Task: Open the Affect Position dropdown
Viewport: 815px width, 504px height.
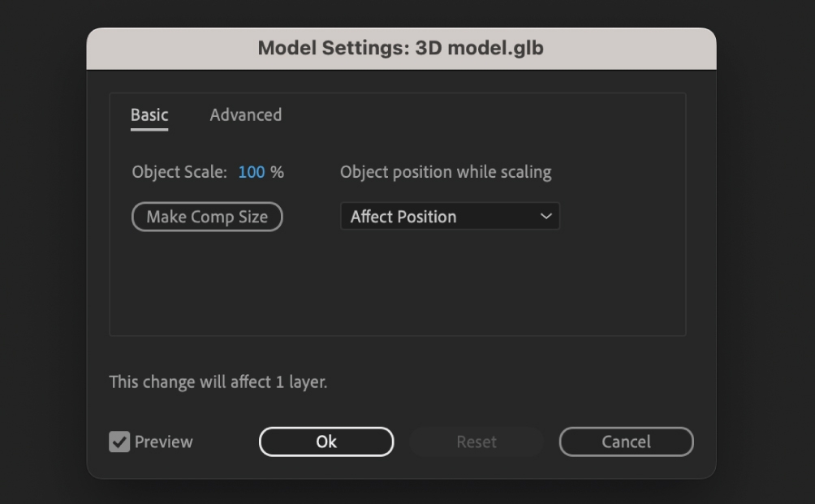Action: [x=450, y=217]
